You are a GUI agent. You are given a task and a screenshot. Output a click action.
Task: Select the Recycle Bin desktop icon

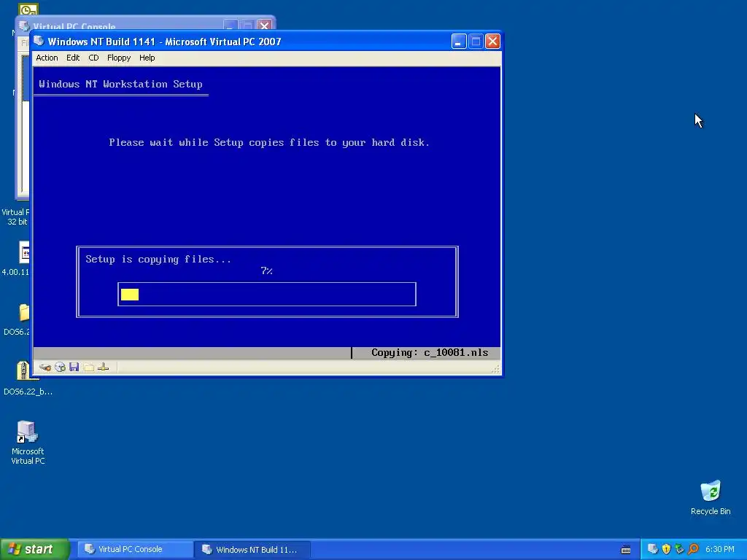(711, 497)
